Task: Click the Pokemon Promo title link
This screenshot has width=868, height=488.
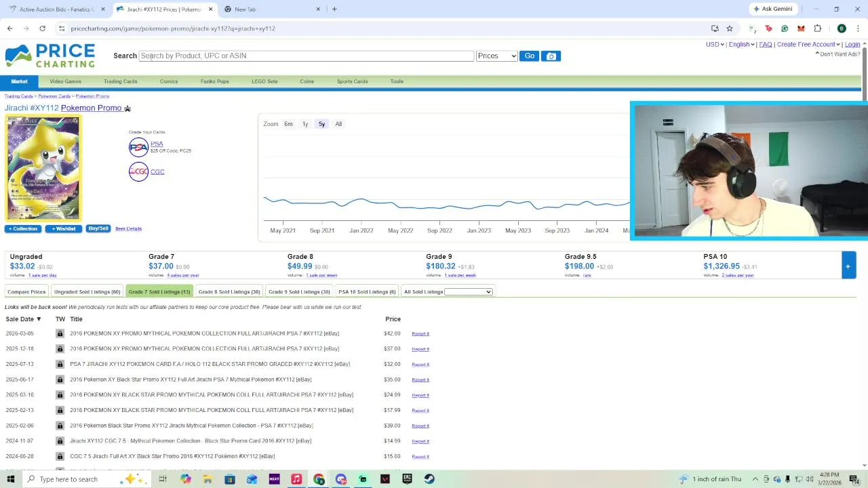Action: coord(91,108)
